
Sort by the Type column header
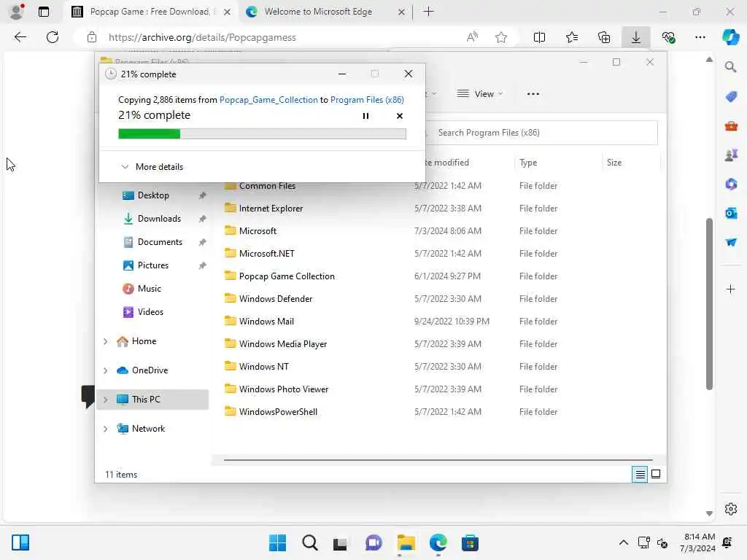tap(528, 163)
